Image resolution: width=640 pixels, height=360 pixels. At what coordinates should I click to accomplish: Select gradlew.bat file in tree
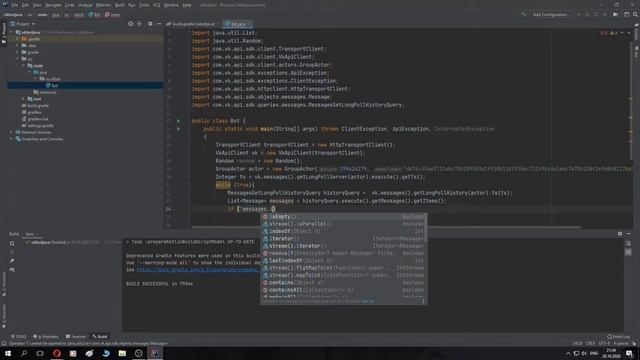[35, 119]
